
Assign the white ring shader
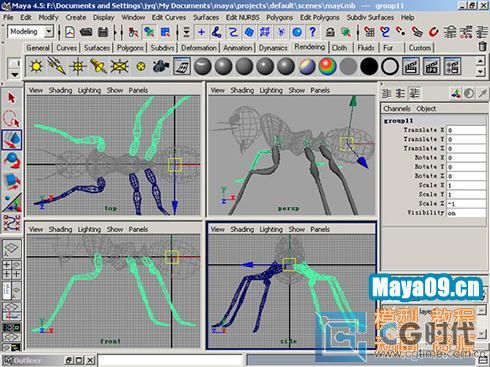pos(390,66)
